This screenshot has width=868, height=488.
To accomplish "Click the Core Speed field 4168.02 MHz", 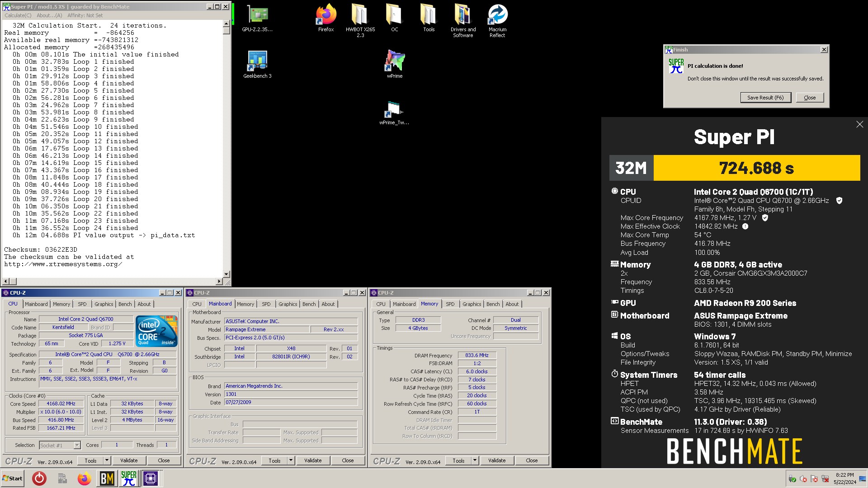I will point(61,404).
